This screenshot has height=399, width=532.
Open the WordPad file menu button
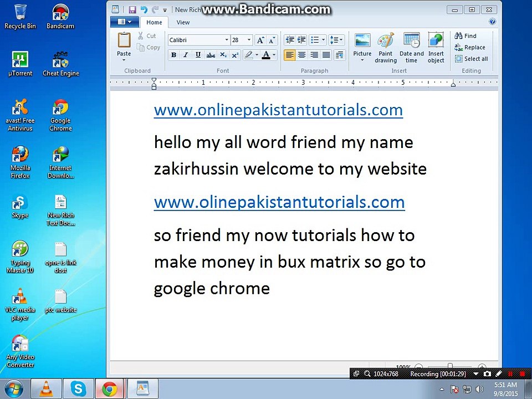point(124,22)
